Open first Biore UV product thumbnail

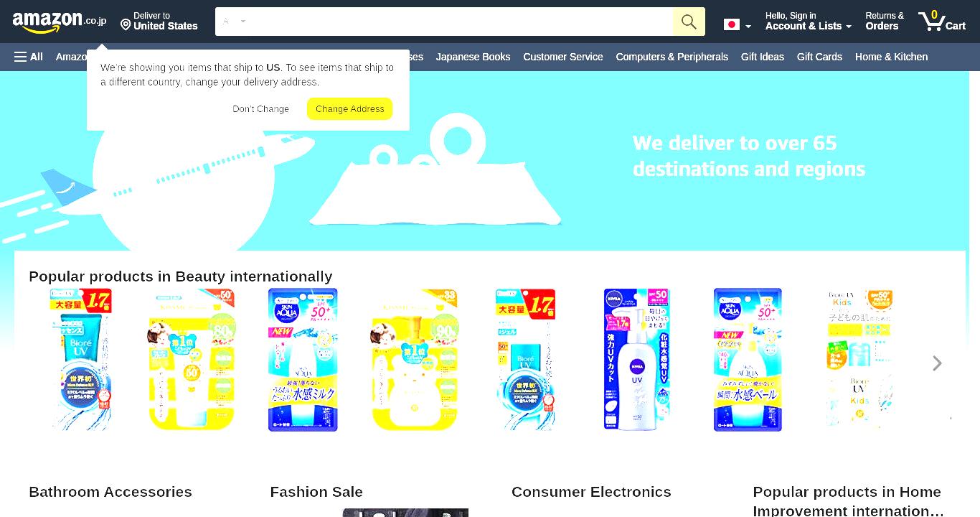81,360
